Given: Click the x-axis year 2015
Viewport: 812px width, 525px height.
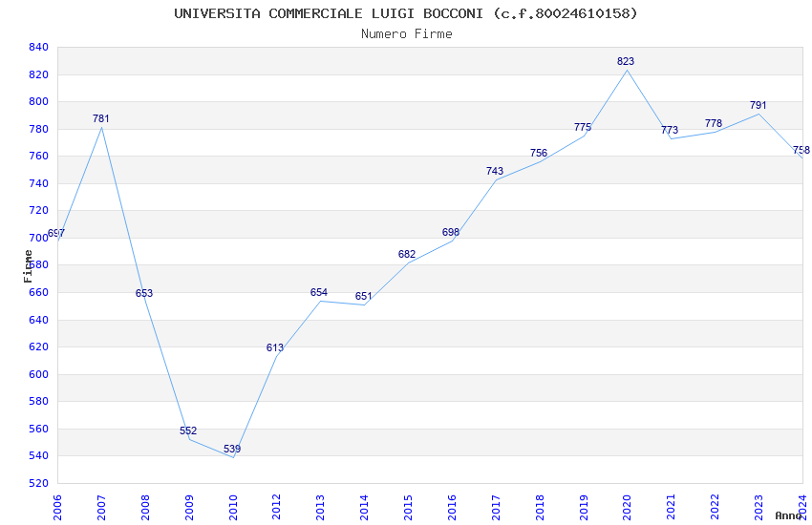Looking at the screenshot, I should [408, 507].
